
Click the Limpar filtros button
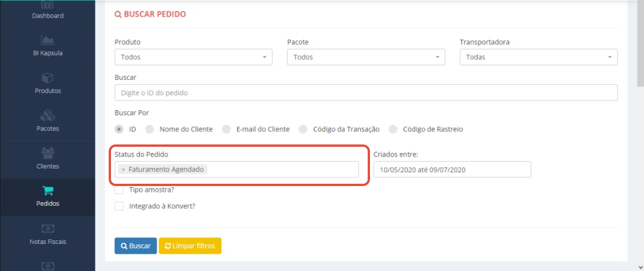pos(190,246)
